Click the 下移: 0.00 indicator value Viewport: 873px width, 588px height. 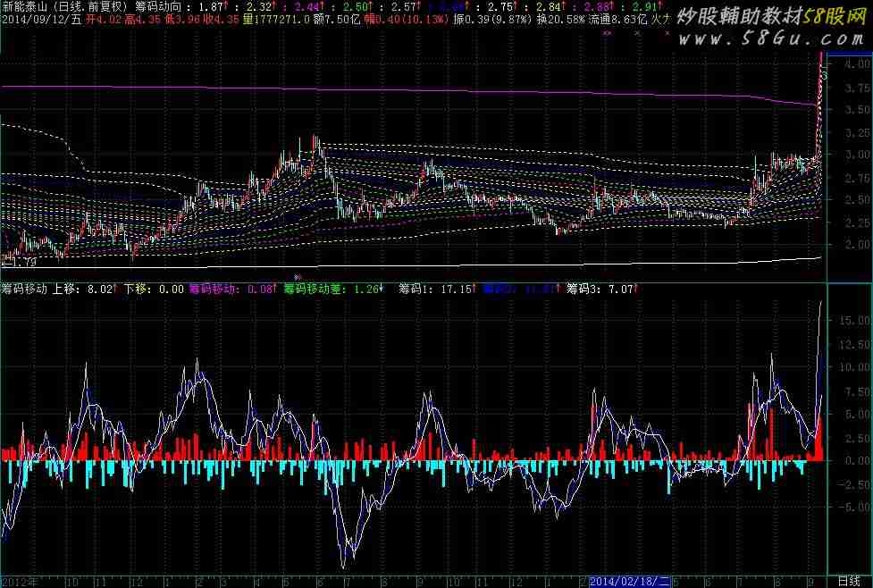coord(154,290)
